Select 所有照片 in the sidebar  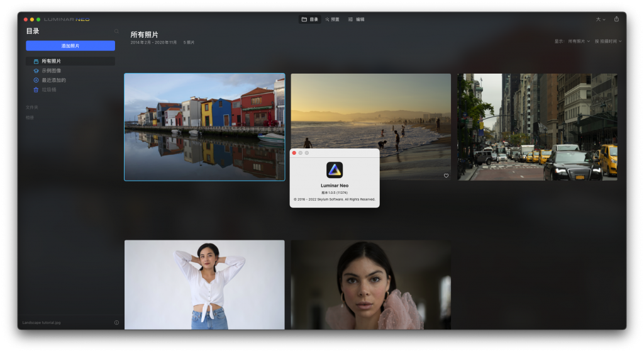coord(70,61)
